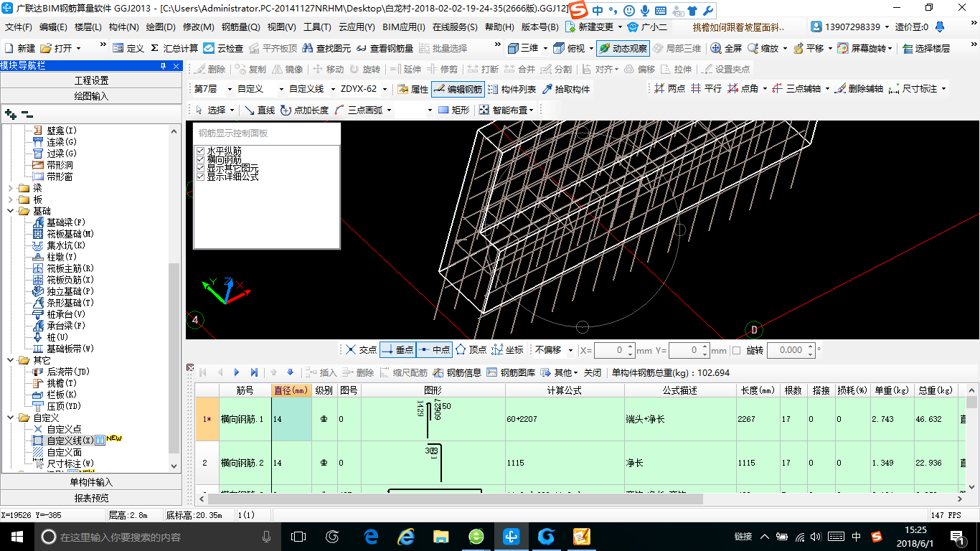Click the 汇总计算 (sum calculation) toolbar icon
The image size is (980, 551).
point(174,48)
